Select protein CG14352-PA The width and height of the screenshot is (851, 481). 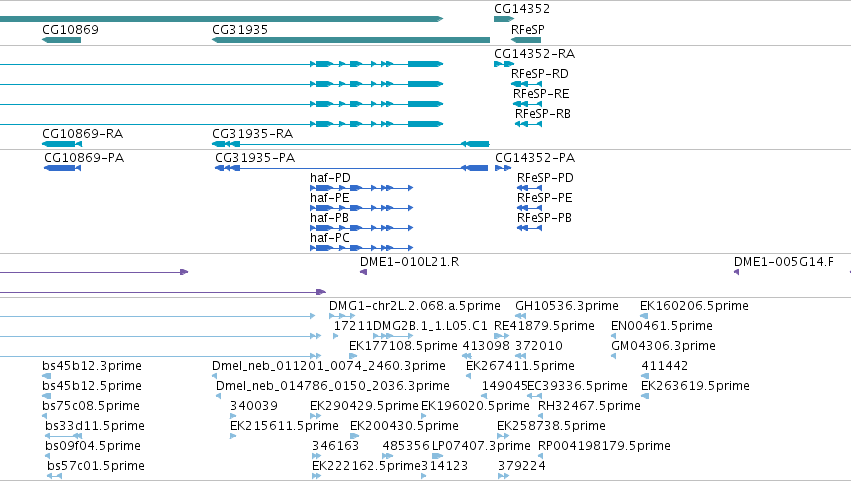point(535,158)
